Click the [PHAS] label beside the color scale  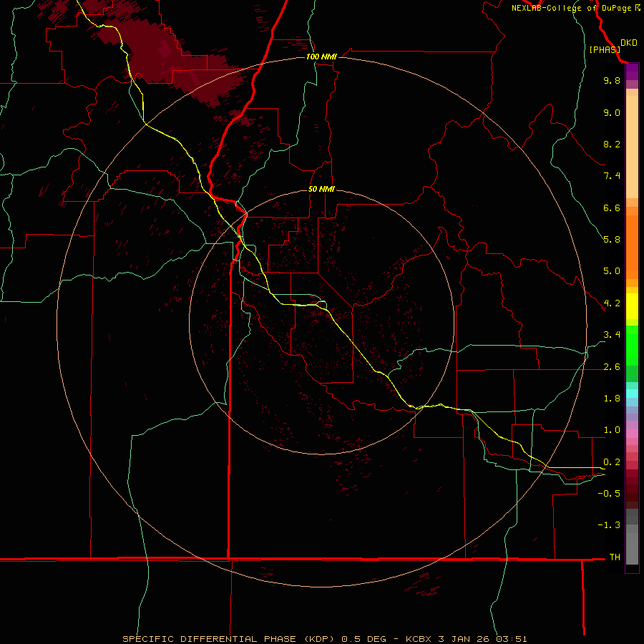[x=605, y=49]
